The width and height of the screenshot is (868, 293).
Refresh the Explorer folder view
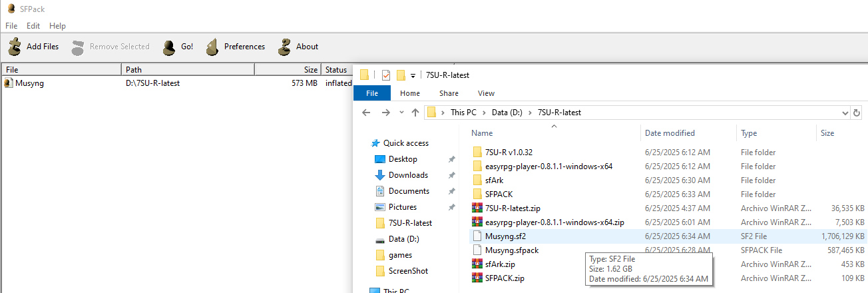(x=856, y=113)
